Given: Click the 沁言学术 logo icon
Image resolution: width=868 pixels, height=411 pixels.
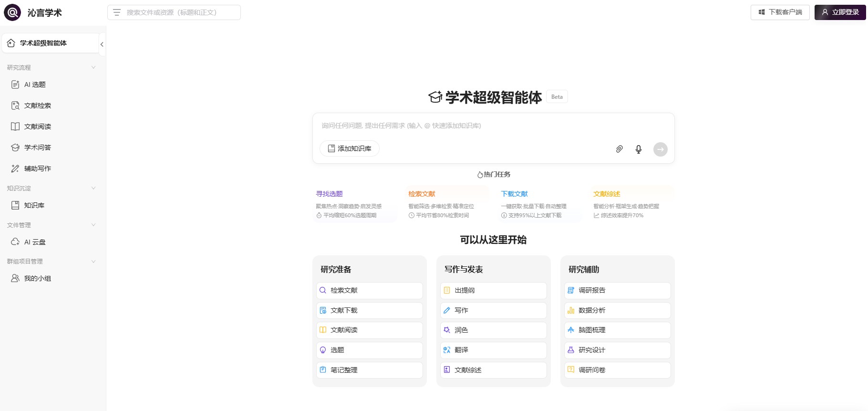Looking at the screenshot, I should click(12, 12).
